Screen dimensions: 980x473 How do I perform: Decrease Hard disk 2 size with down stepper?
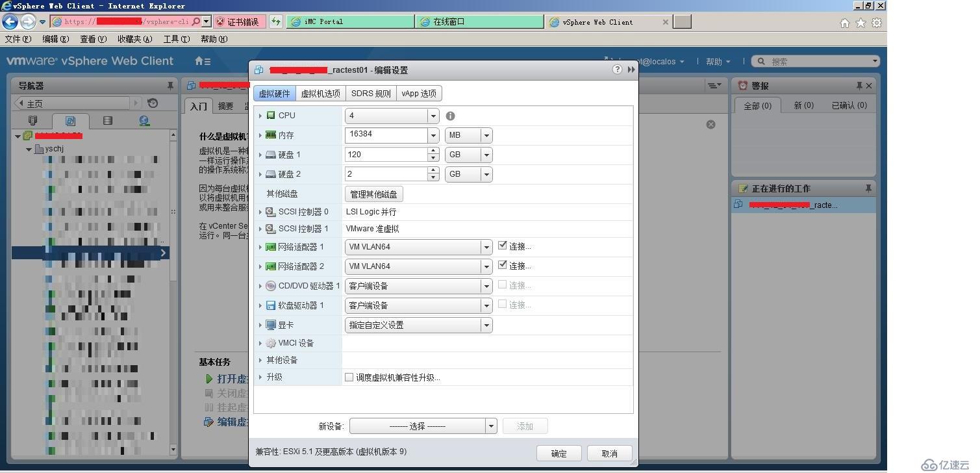[x=433, y=178]
